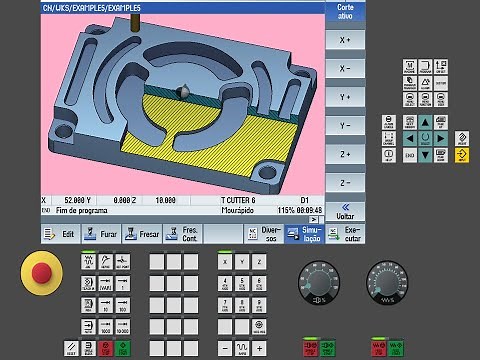Image resolution: width=480 pixels, height=360 pixels.
Task: Click the red Cycle Stop key
Action: click(106, 348)
